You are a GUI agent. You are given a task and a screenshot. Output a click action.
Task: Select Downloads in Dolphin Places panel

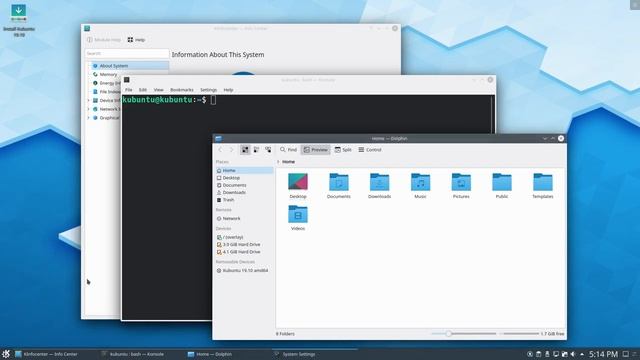244,192
